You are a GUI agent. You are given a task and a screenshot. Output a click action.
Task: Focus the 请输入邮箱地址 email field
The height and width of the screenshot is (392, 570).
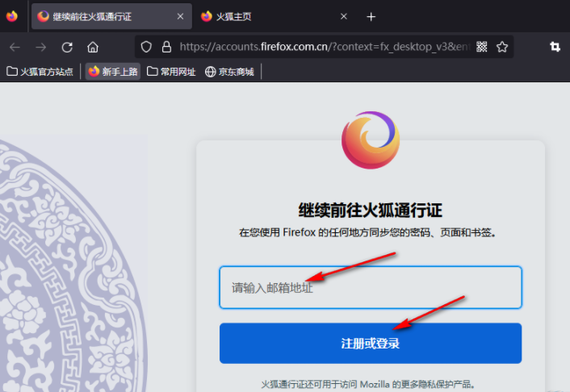(371, 287)
